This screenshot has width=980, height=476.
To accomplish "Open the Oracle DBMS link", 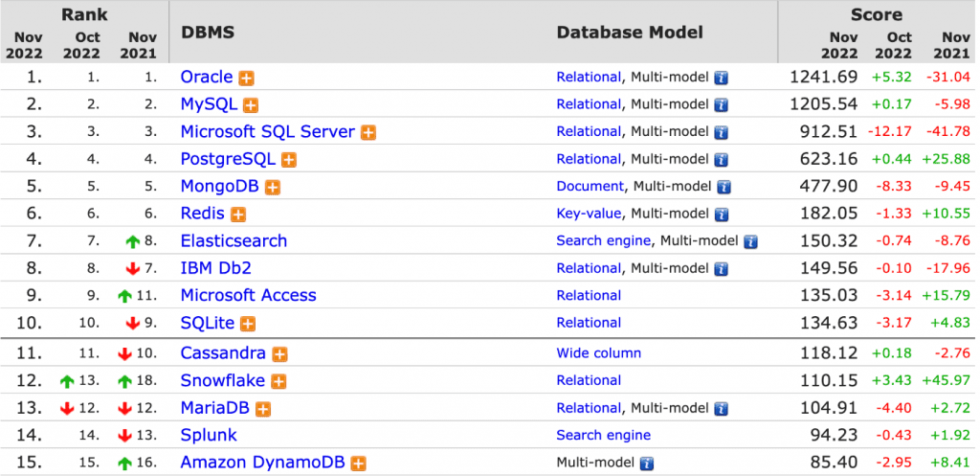I will coord(207,77).
